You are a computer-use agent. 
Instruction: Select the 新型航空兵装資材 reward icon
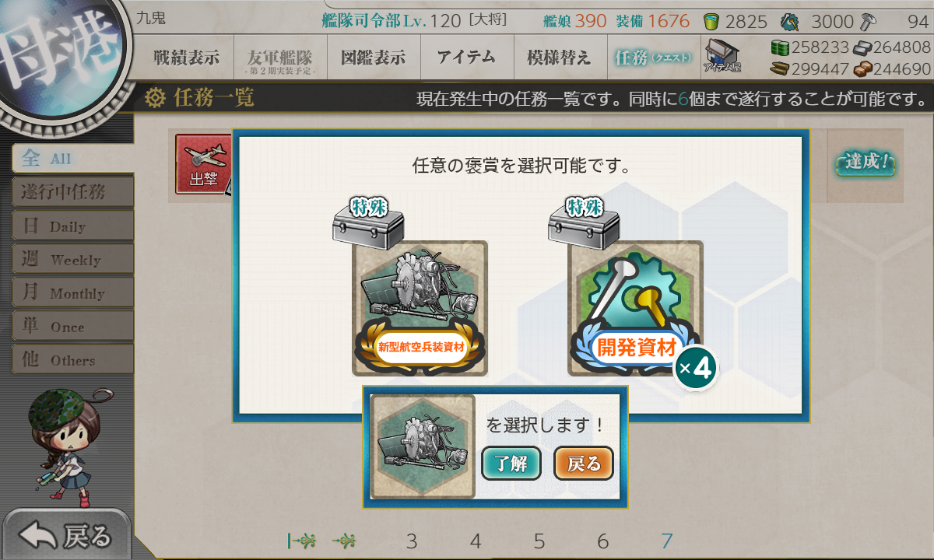pos(420,308)
